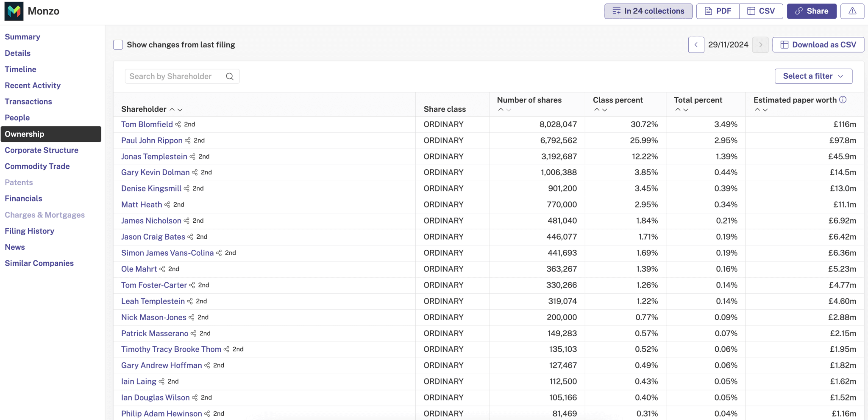Click network icon next to Patrick Masserano

(x=194, y=333)
